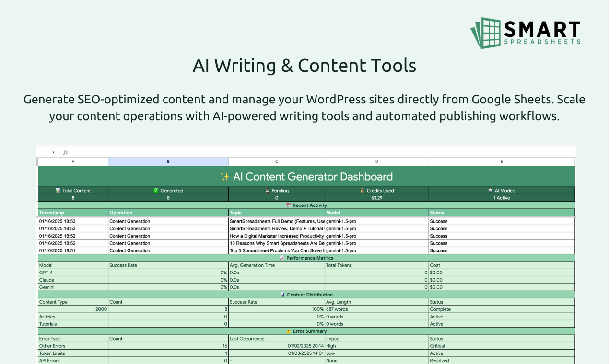Select the 01/16/2025 18:51 timestamp cell
609x364 pixels.
coord(73,250)
